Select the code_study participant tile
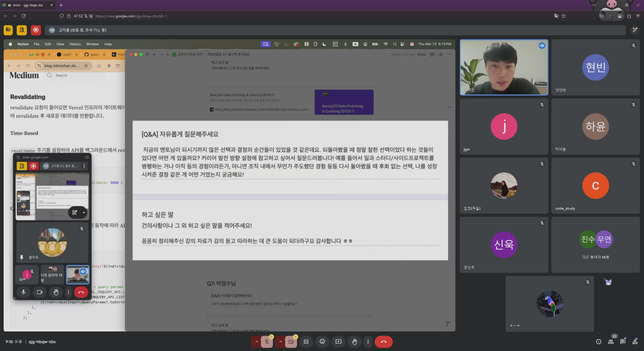The image size is (644, 351). coord(595,185)
